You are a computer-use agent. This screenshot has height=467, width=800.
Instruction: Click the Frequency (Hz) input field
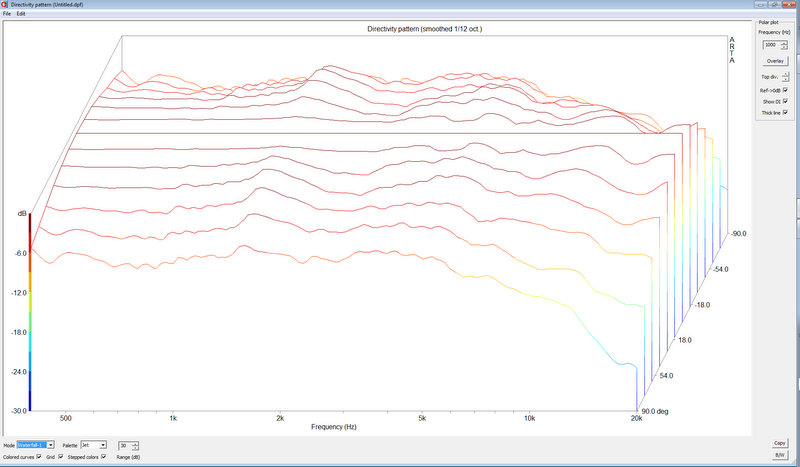pyautogui.click(x=769, y=45)
